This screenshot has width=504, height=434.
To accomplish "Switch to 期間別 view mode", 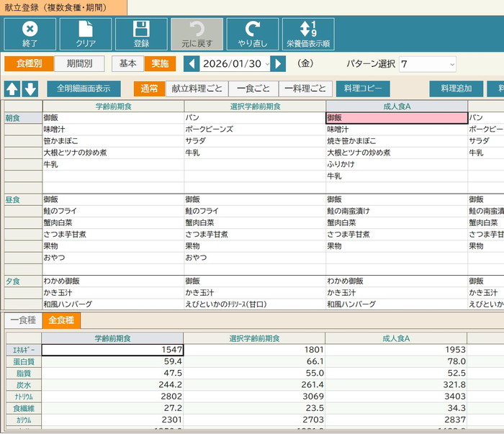I will (79, 63).
